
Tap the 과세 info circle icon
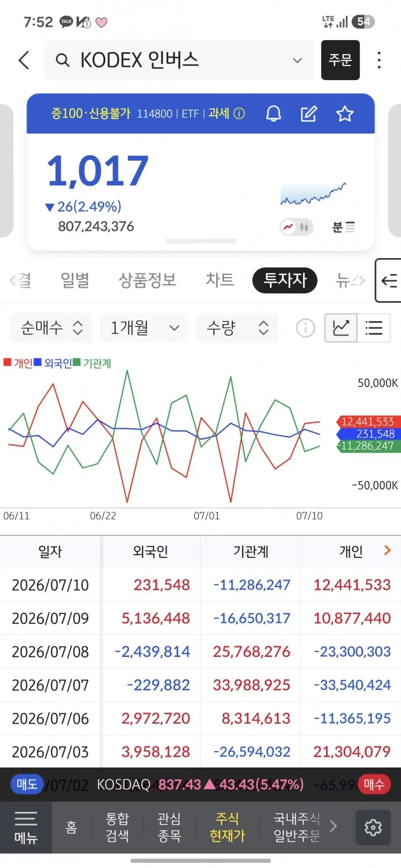click(x=239, y=114)
